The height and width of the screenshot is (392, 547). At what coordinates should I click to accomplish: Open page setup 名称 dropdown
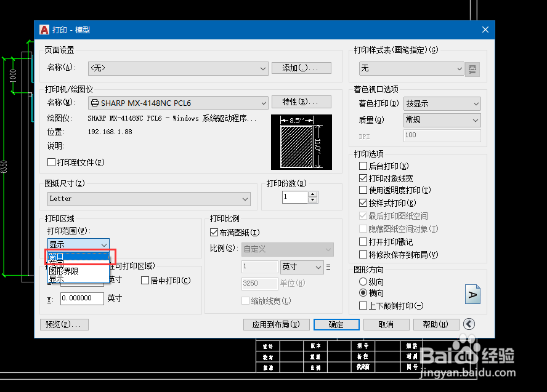pyautogui.click(x=178, y=68)
